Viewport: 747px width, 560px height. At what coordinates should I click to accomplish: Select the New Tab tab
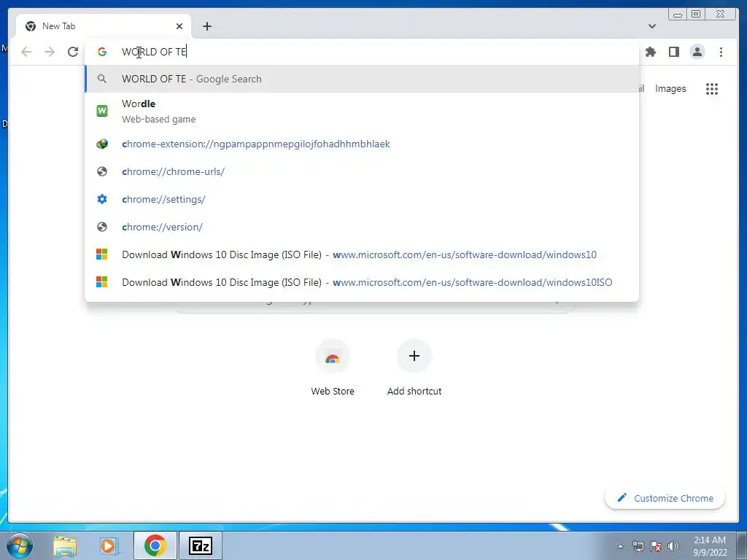104,26
